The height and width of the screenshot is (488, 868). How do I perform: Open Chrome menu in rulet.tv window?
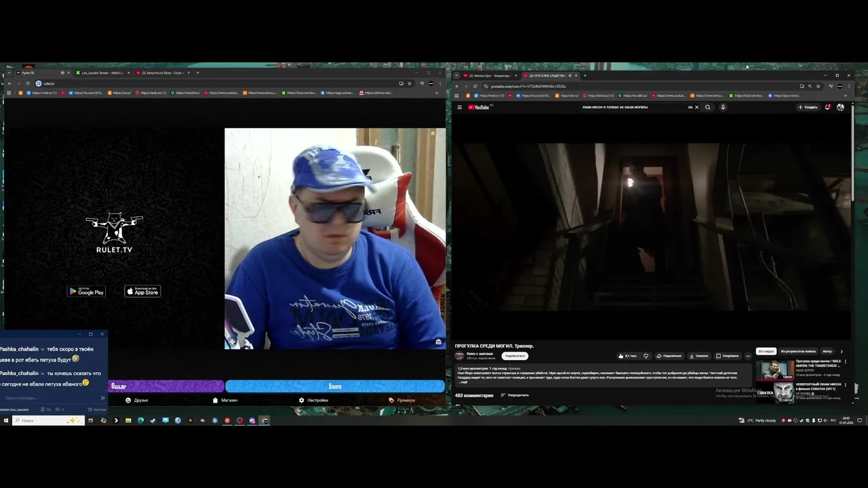[x=440, y=83]
